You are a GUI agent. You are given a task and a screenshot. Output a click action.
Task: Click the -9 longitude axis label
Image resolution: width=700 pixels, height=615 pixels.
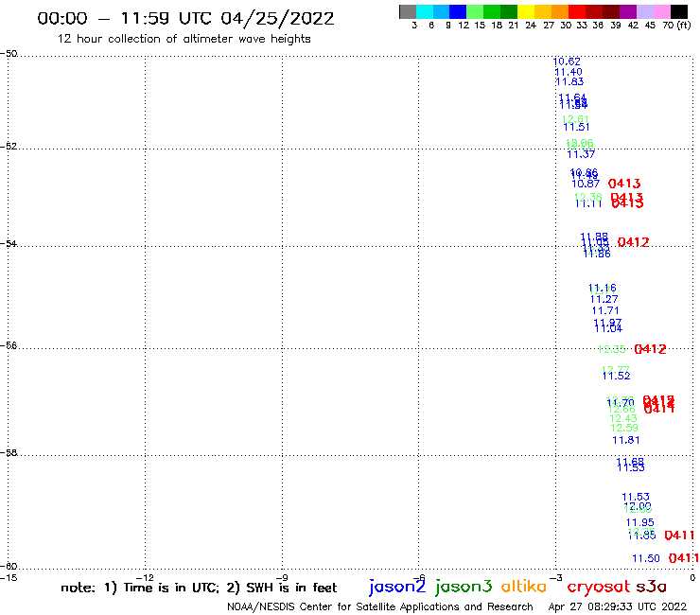click(283, 577)
